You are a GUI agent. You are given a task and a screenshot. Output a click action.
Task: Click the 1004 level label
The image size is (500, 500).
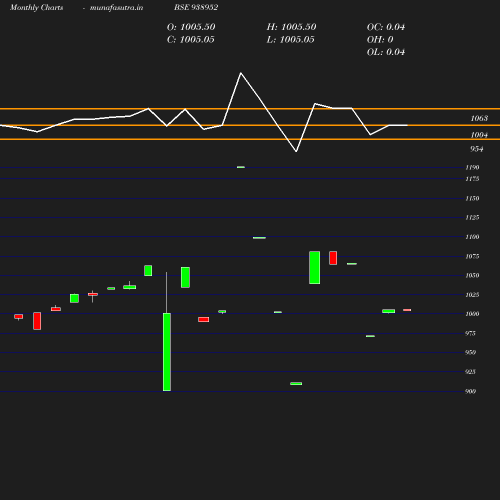pyautogui.click(x=479, y=135)
